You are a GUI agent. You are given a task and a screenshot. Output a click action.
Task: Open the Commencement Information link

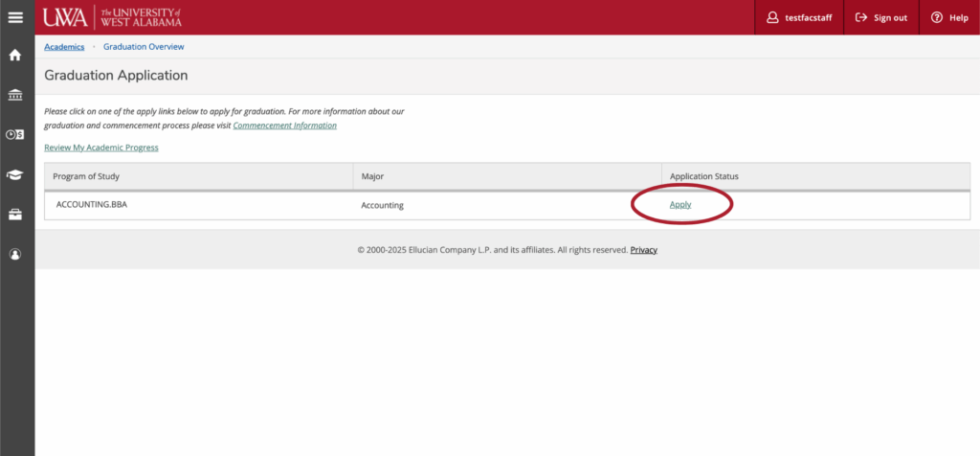pos(284,125)
